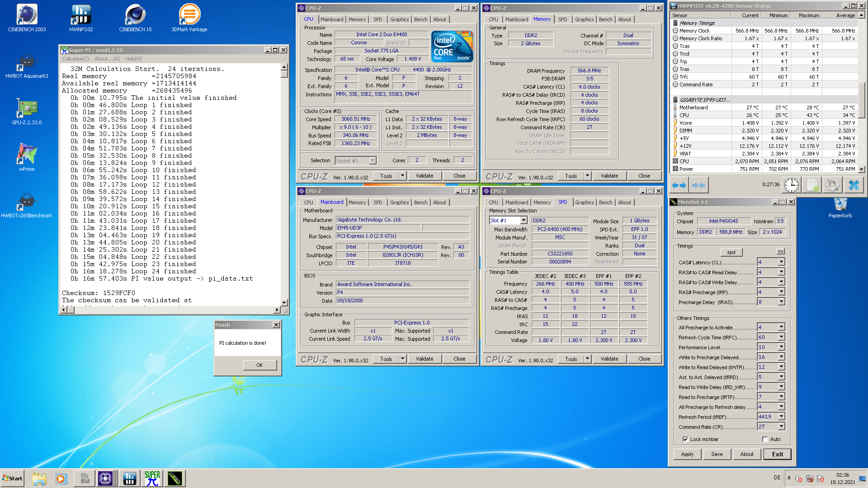Image resolution: width=868 pixels, height=488 pixels.
Task: Open the Slot #1 memory slot dropdown
Action: [524, 221]
